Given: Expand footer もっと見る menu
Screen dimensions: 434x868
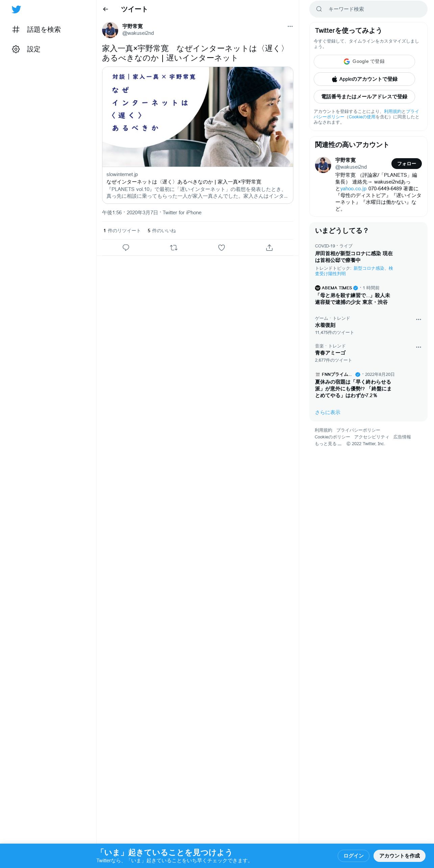Looking at the screenshot, I should click(x=328, y=444).
